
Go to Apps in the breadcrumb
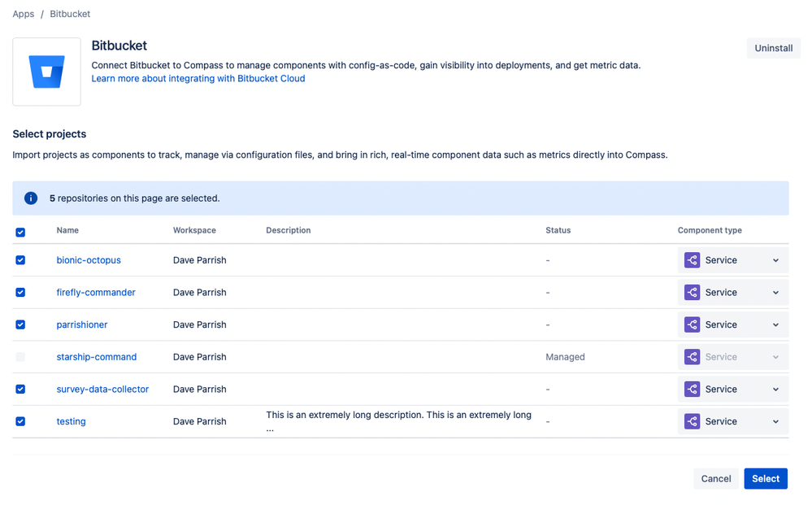(24, 14)
